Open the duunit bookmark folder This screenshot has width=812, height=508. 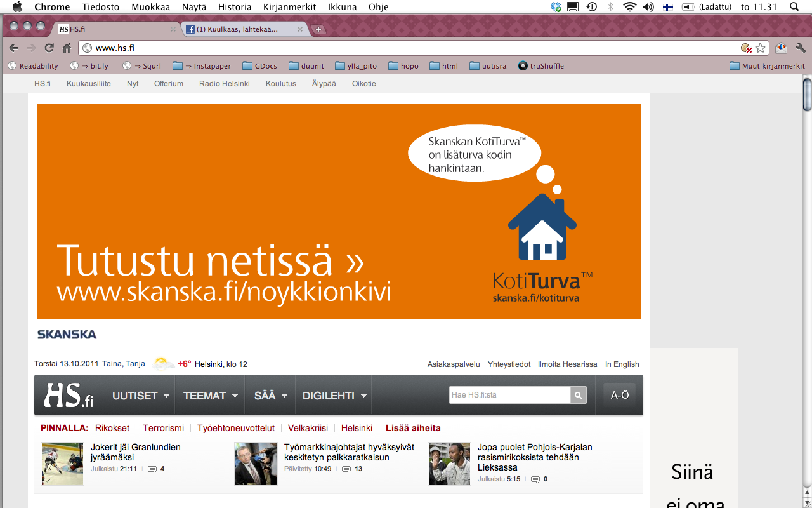306,66
